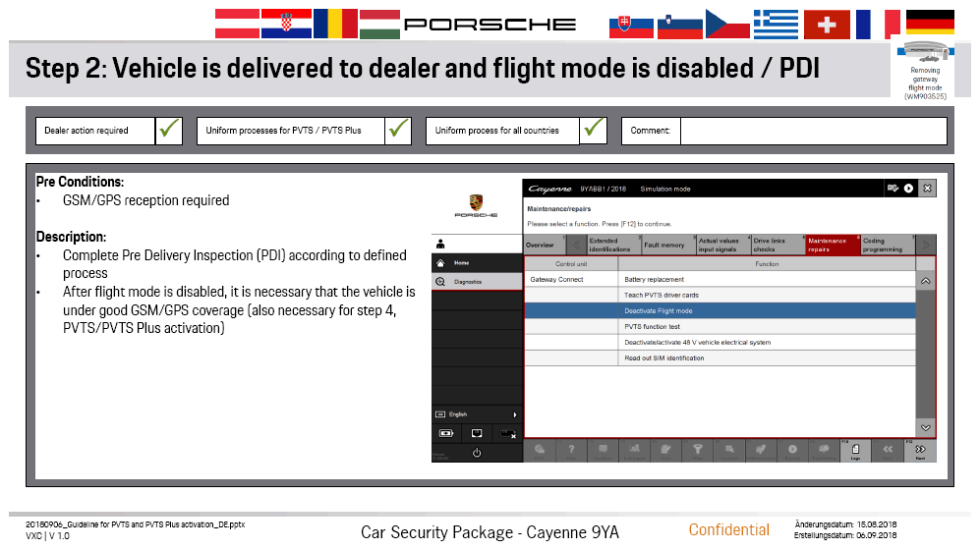Click the user profile icon in the sidebar
Image resolution: width=980 pixels, height=550 pixels.
point(440,245)
